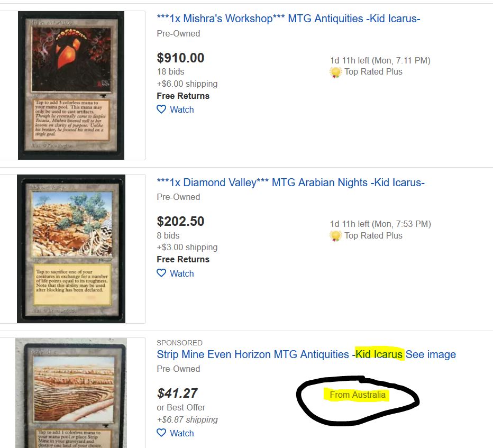Click the 8 bids count

[168, 235]
